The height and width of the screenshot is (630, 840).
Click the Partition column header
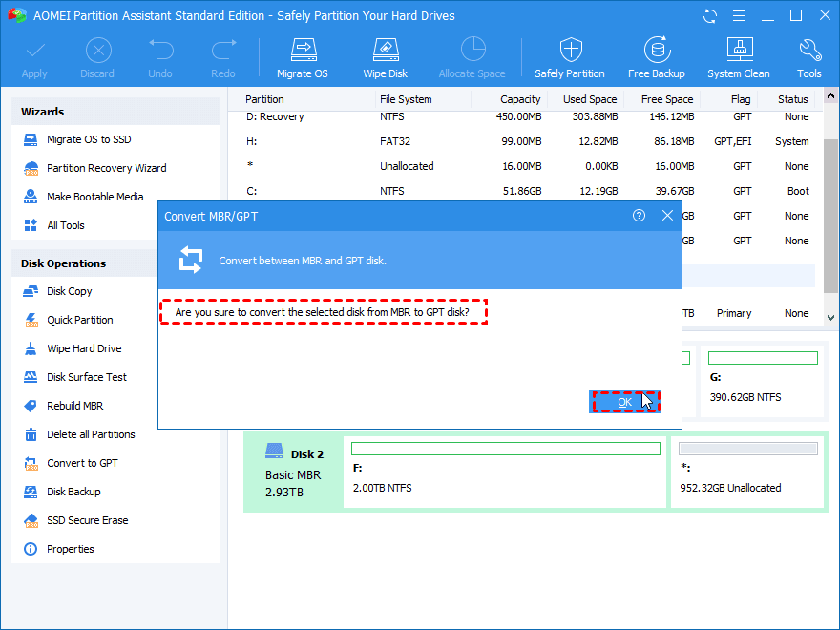(x=264, y=99)
